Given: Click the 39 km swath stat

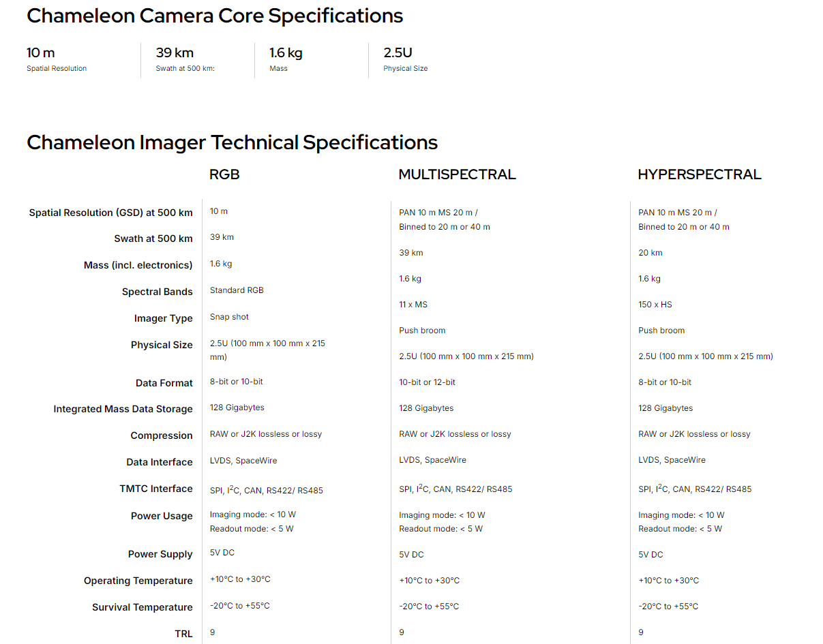Looking at the screenshot, I should (x=185, y=59).
